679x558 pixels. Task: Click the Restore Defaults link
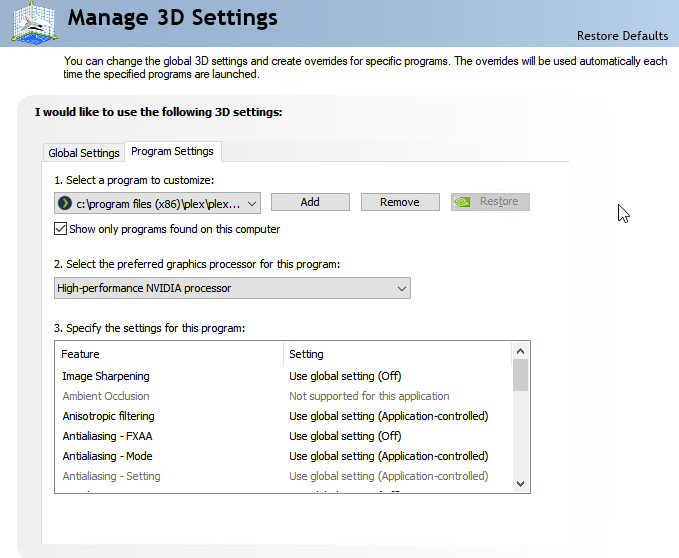pyautogui.click(x=622, y=36)
